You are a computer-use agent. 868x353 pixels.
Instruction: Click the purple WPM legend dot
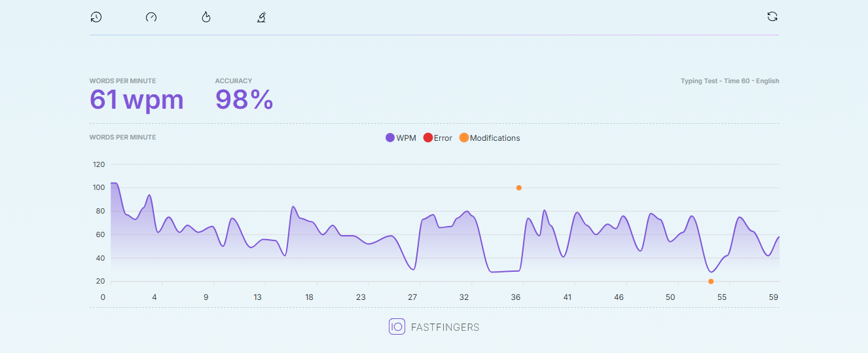coord(390,138)
